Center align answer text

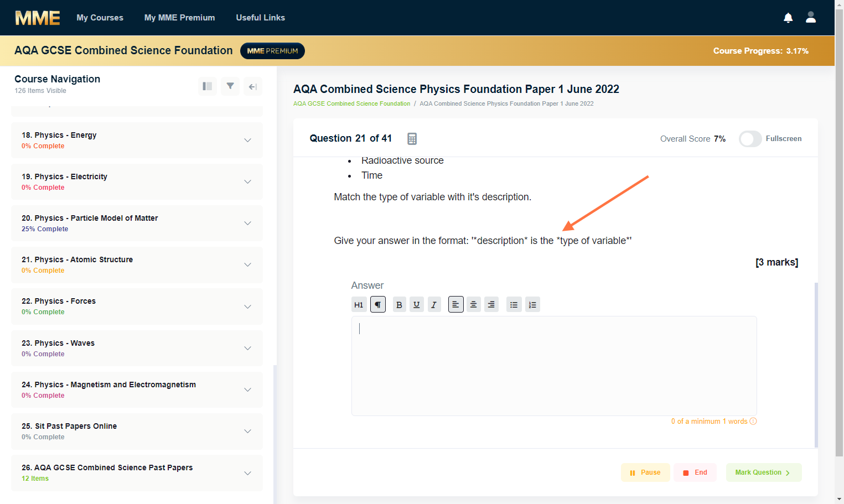(474, 304)
